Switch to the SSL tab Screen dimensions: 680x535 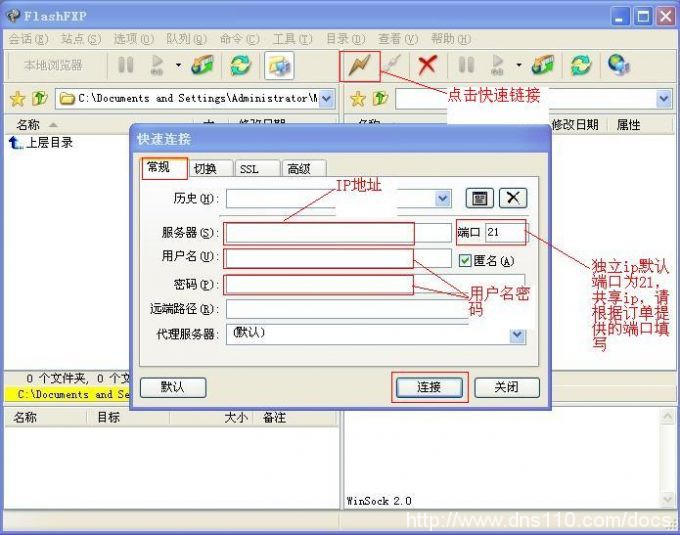249,169
